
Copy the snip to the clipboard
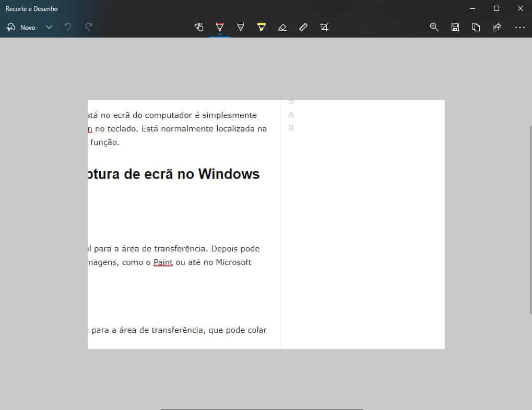pos(476,27)
